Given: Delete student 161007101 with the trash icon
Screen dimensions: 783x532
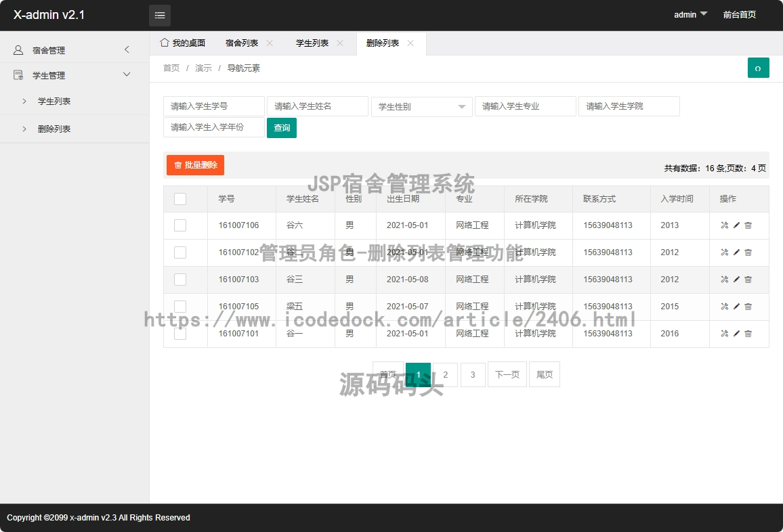Looking at the screenshot, I should [748, 334].
